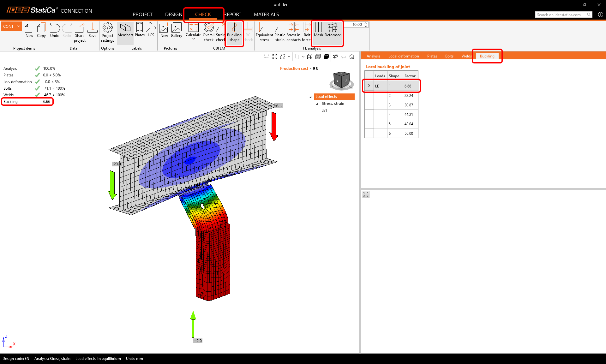Show Equivalent stress results

tap(264, 32)
